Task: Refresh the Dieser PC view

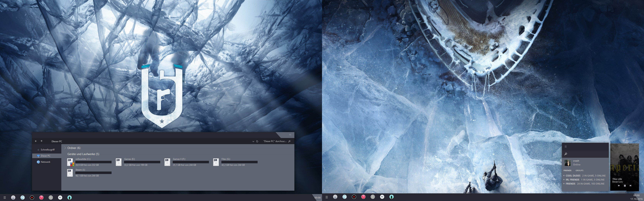Action: coord(257,141)
